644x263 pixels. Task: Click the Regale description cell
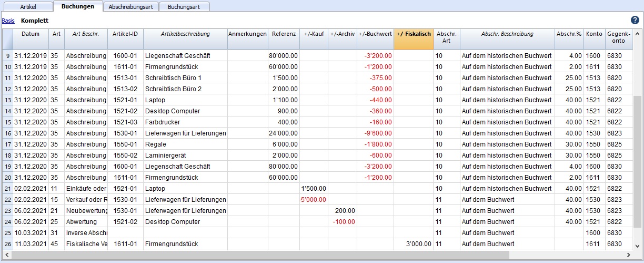[185, 144]
